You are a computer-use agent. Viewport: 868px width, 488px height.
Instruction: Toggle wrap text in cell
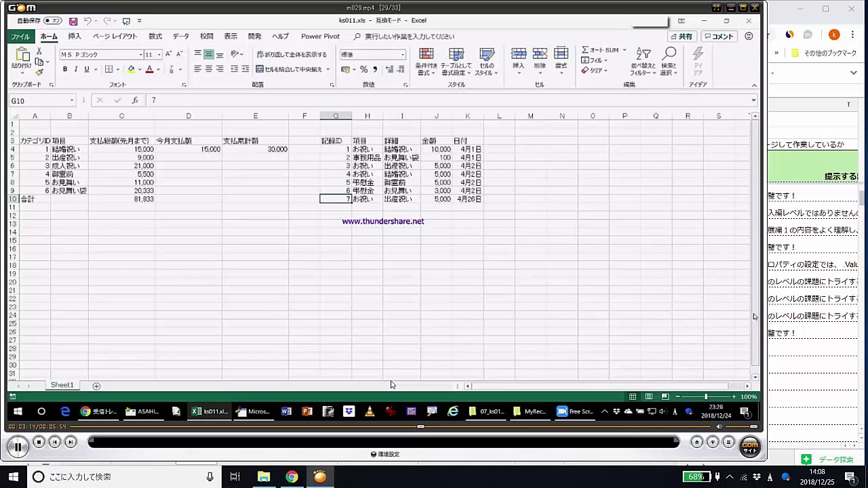[292, 54]
